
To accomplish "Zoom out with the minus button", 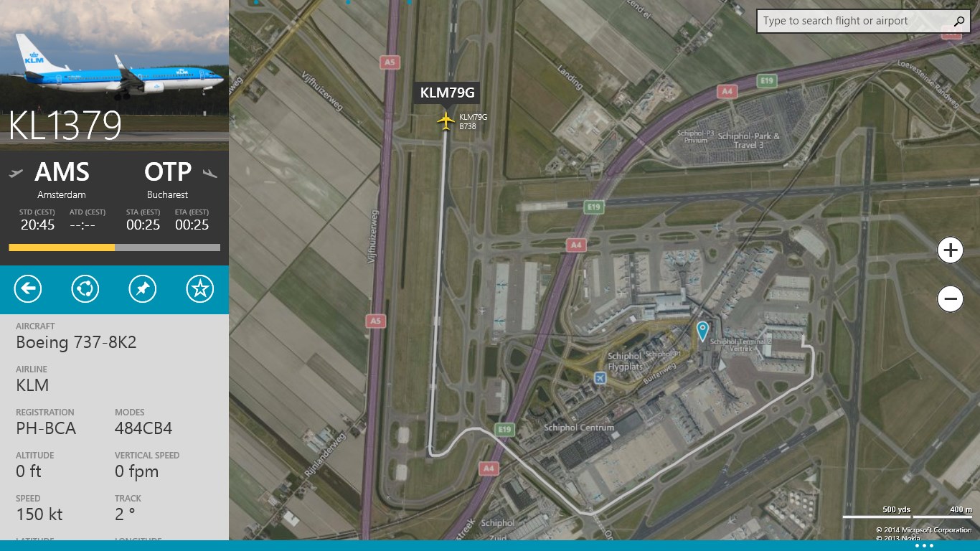I will click(x=950, y=298).
